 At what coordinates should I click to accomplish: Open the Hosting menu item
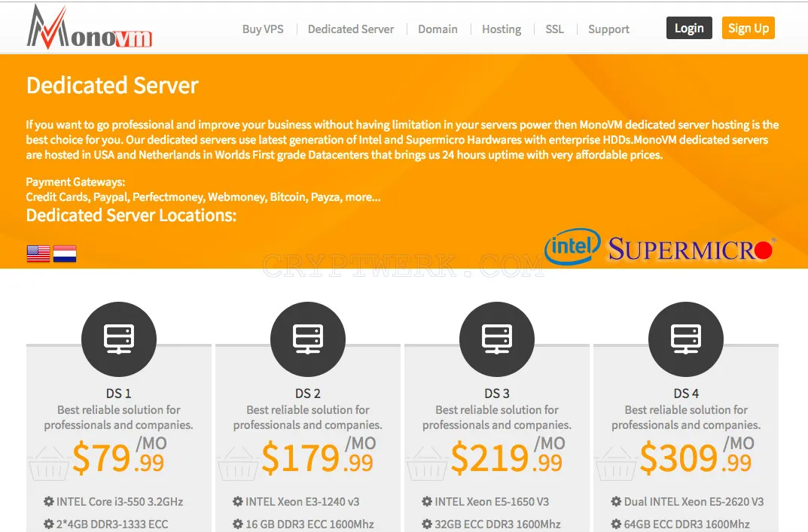tap(502, 29)
